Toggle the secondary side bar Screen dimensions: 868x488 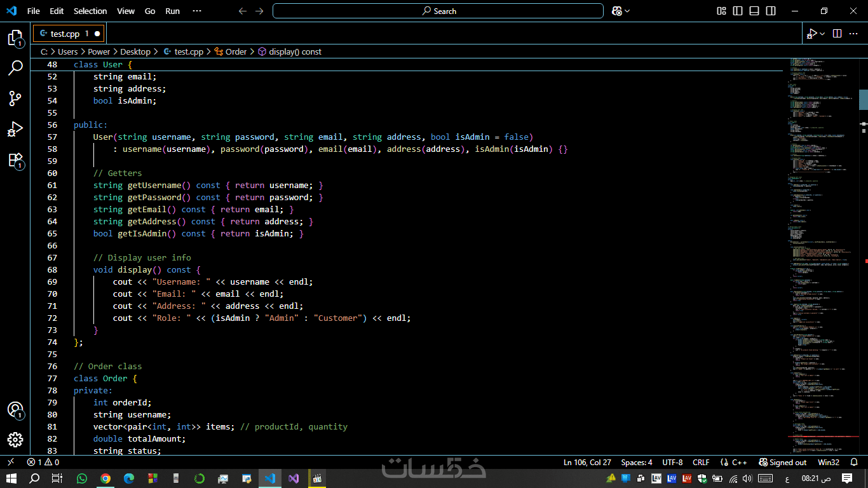point(771,11)
